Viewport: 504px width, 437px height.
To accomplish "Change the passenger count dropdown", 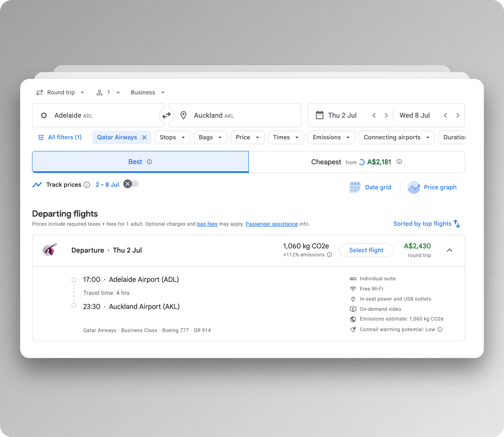I will point(108,92).
